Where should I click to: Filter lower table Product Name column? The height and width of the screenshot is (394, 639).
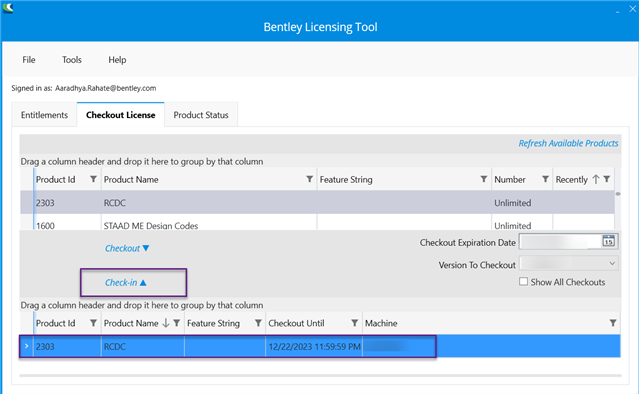point(176,323)
